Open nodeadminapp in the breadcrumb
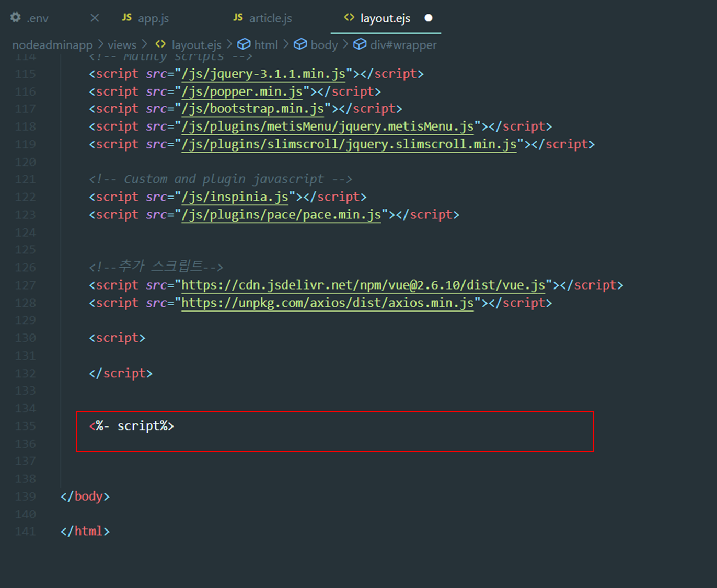Screen dimensions: 717x588 [52, 45]
